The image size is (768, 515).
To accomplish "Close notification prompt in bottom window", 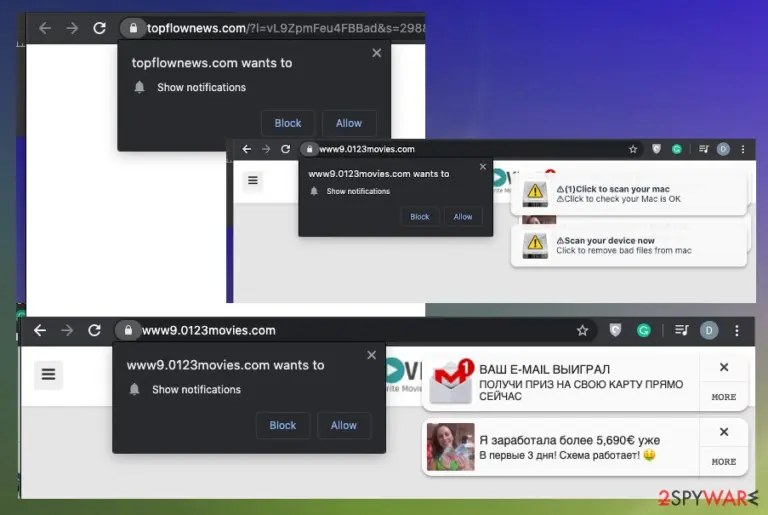I will [372, 355].
